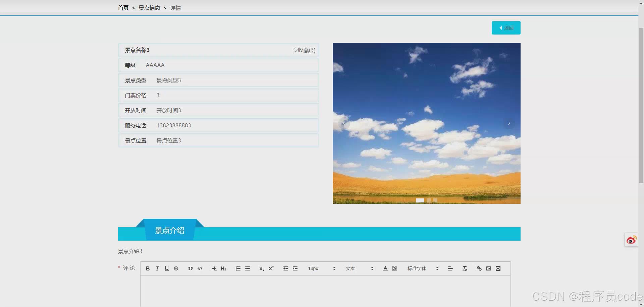644x307 pixels.
Task: Insert a code block in the comment
Action: click(x=200, y=268)
